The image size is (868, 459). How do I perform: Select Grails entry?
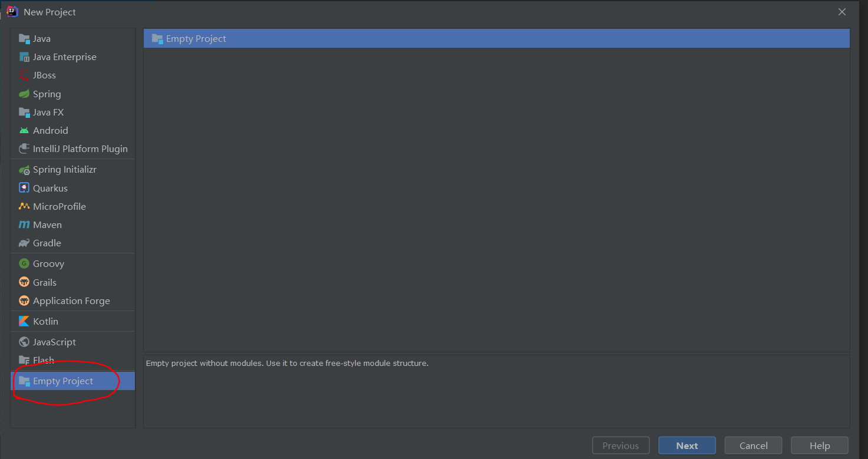pos(72,283)
